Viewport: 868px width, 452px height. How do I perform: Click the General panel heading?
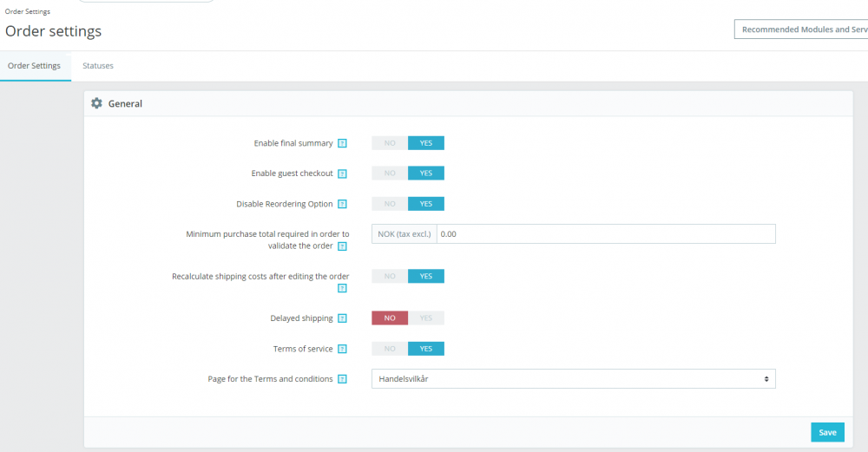pyautogui.click(x=125, y=103)
